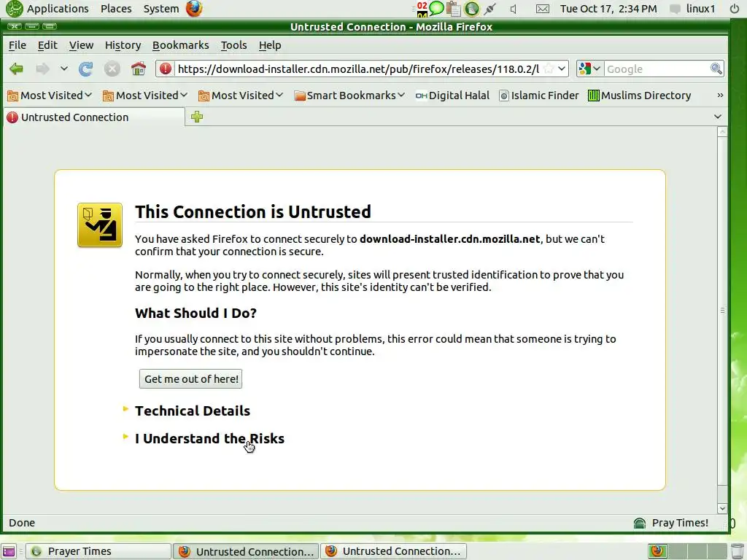
Task: Expand the Technical Details section
Action: [192, 411]
